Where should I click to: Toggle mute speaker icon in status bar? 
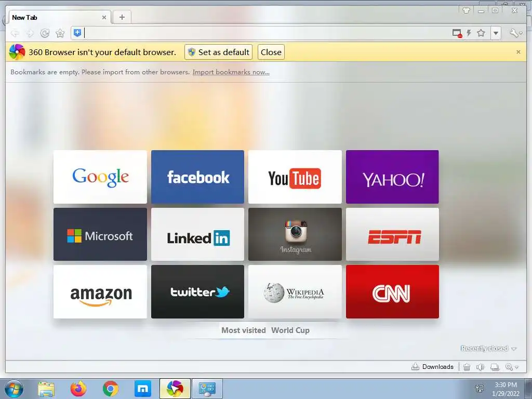pos(480,367)
